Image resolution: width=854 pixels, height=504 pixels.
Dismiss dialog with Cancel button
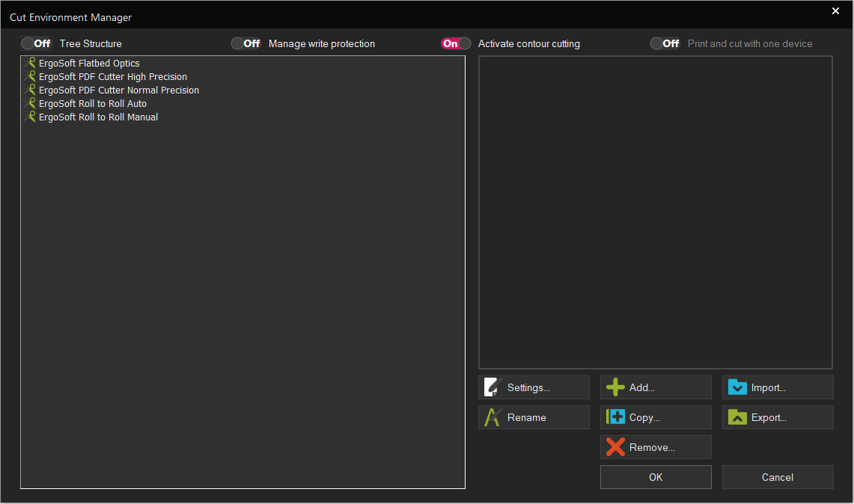point(778,477)
